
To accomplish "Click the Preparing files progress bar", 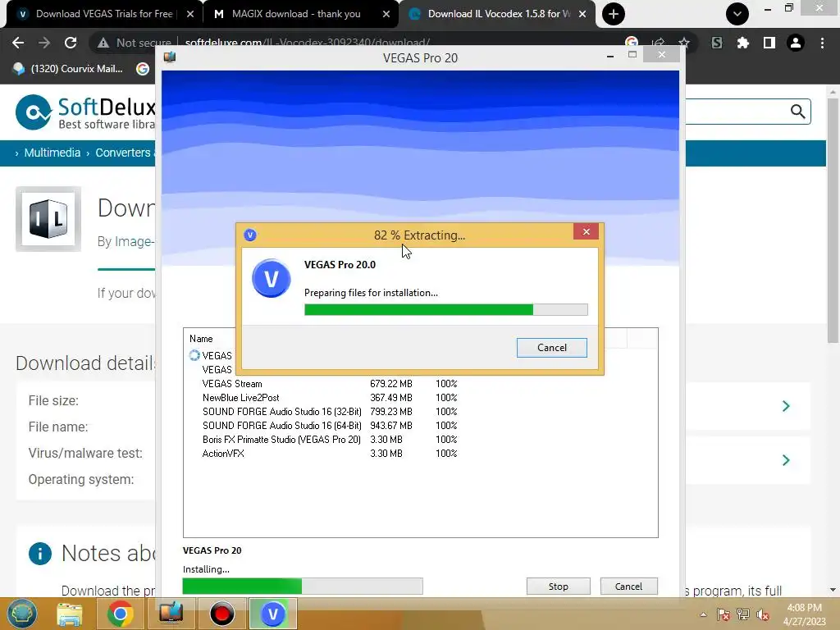I will 445,309.
